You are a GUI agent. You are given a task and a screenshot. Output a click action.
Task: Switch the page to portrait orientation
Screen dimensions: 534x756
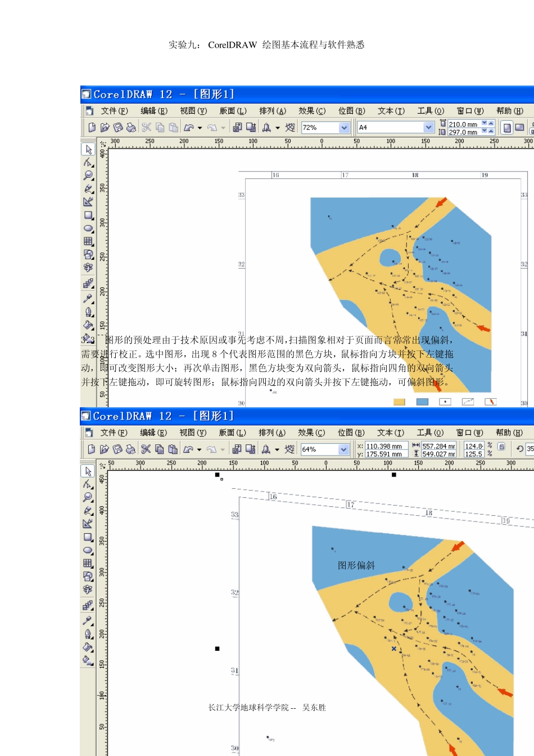(x=506, y=128)
